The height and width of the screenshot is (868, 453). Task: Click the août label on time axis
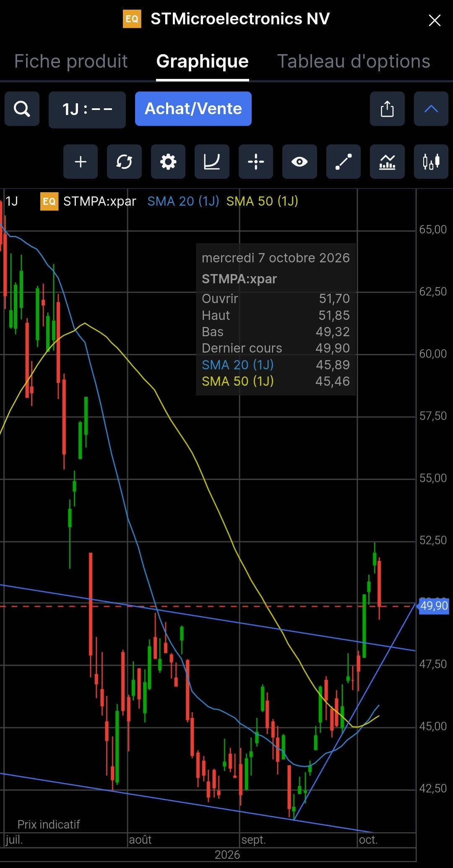(x=140, y=840)
